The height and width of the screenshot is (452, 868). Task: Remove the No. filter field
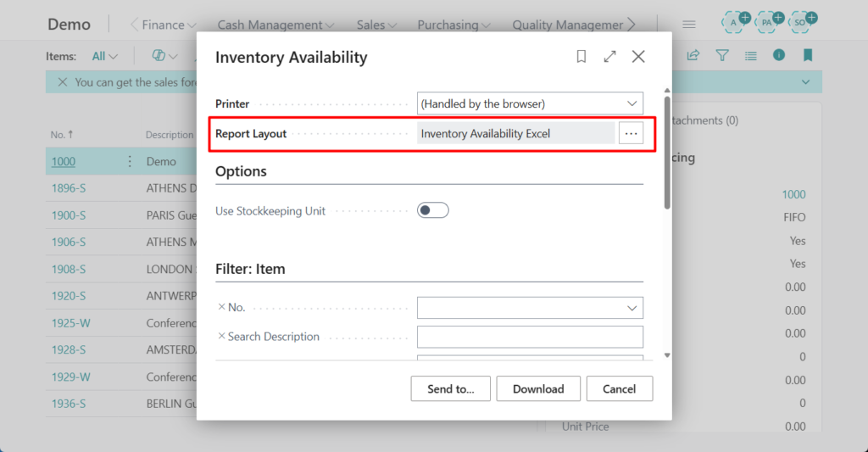pos(221,307)
